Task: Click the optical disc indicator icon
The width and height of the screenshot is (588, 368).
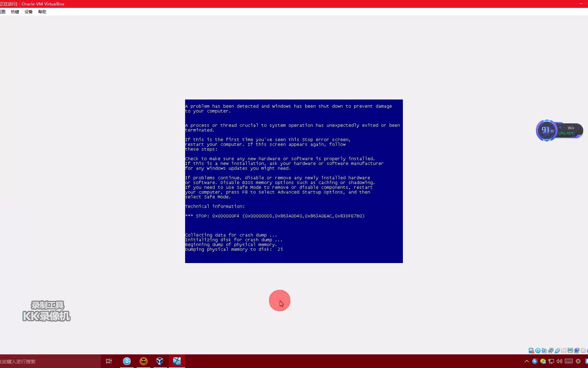Action: 538,350
